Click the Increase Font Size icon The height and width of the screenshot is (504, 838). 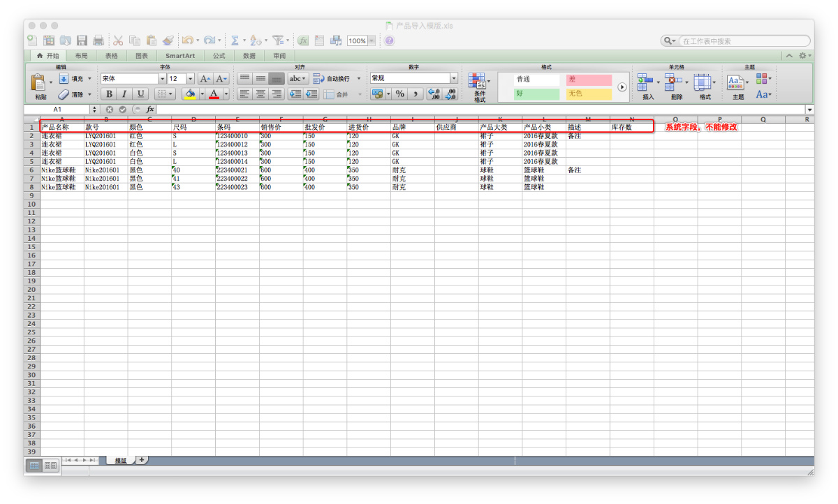[205, 79]
